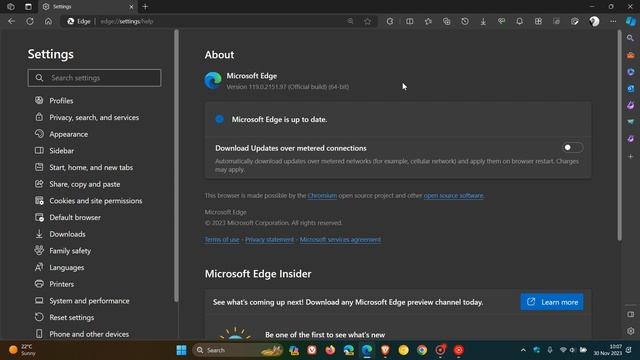Open Browser essentials heart icon
This screenshot has width=640, height=360.
(x=501, y=21)
